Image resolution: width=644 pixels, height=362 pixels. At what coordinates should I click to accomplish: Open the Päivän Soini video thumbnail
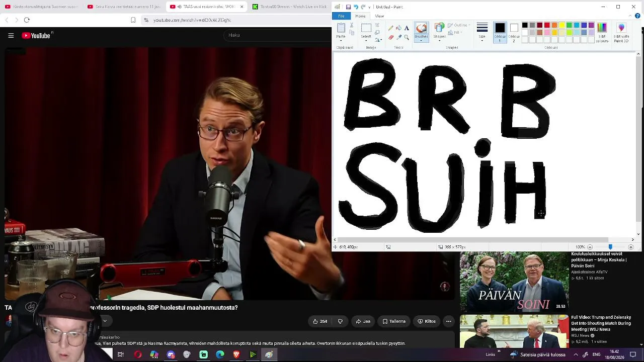(x=514, y=282)
